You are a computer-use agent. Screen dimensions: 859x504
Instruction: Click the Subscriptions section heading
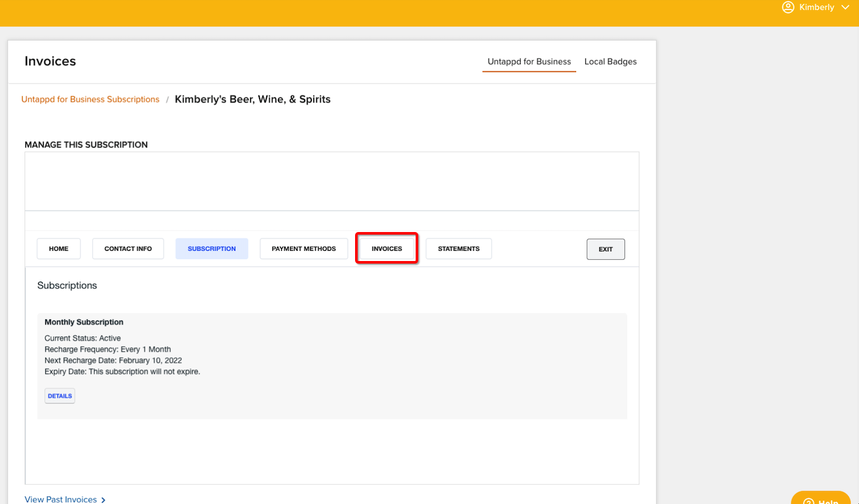pyautogui.click(x=67, y=286)
